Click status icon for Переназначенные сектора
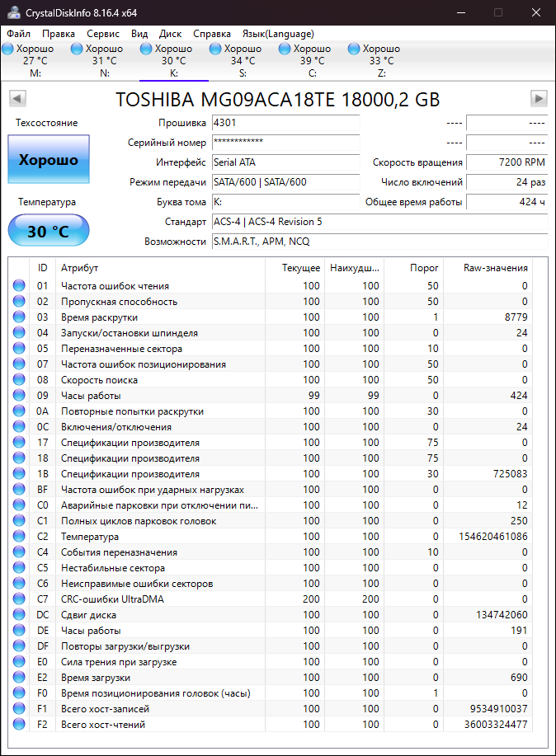This screenshot has height=756, width=556. tap(19, 348)
